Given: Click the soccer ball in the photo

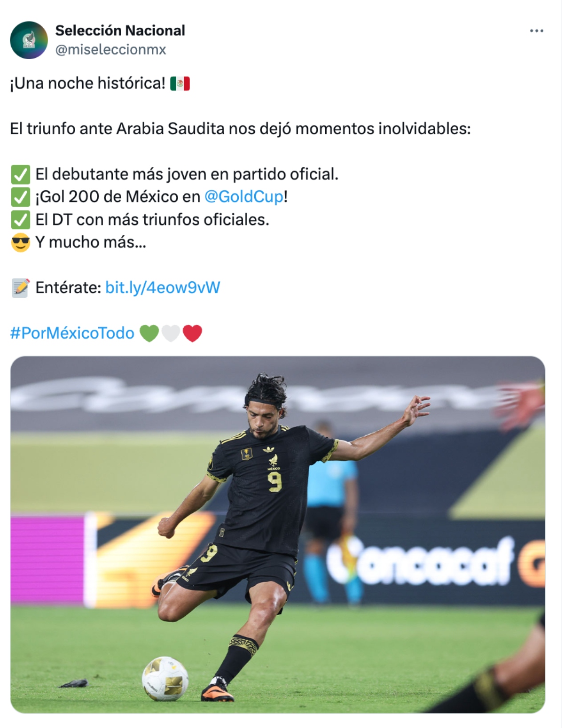Looking at the screenshot, I should point(165,679).
